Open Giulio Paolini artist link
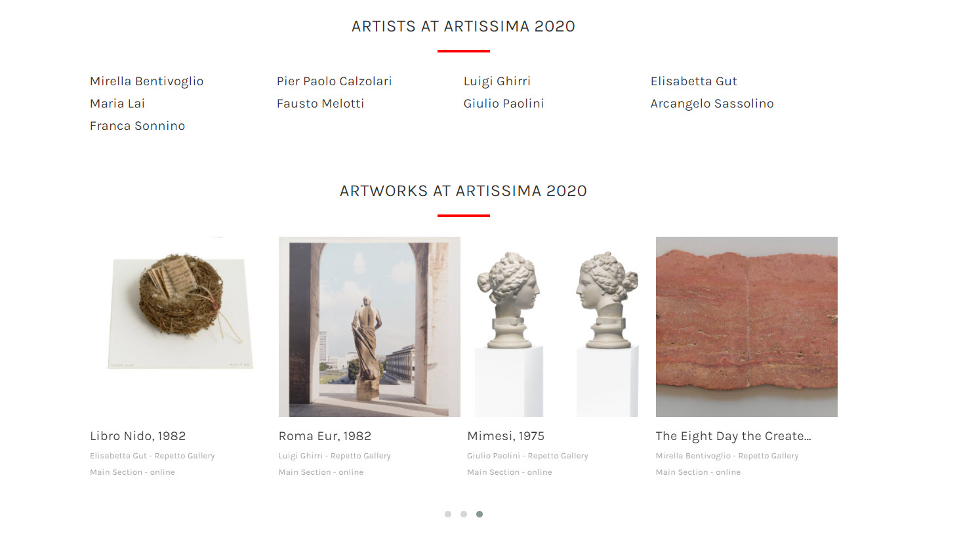980x545 pixels. [503, 104]
